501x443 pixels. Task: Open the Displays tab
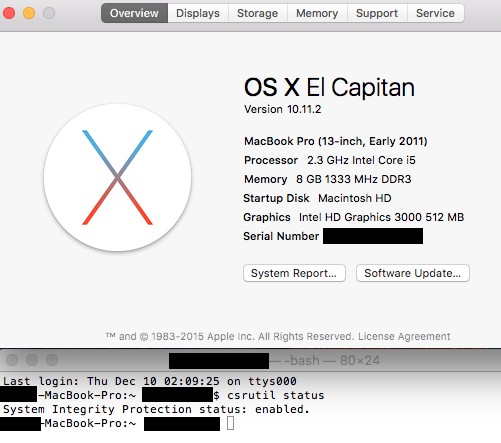[198, 13]
